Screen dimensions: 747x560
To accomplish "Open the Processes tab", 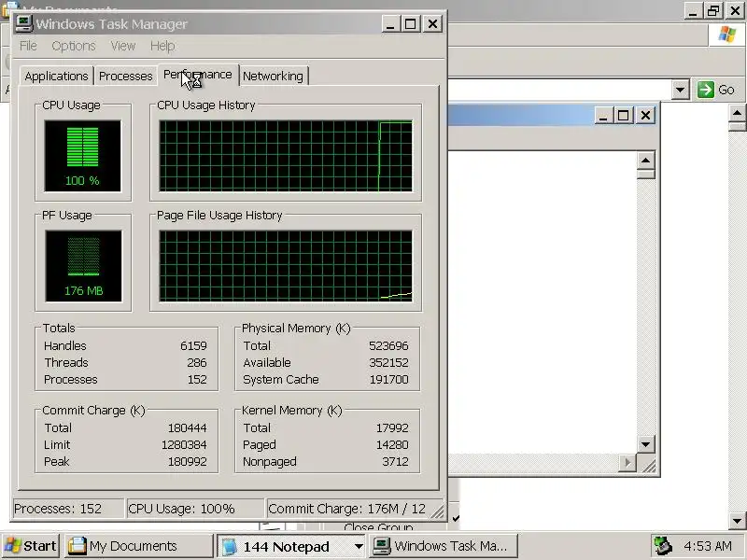I will point(125,77).
